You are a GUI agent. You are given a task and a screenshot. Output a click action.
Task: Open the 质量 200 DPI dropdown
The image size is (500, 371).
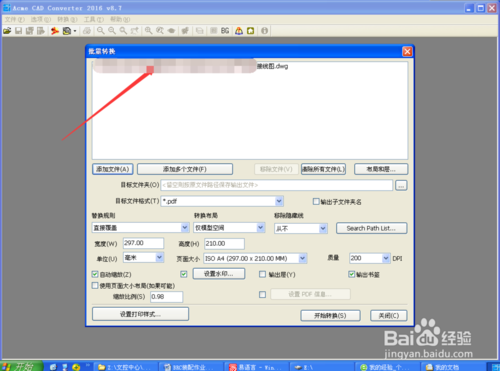(370, 258)
